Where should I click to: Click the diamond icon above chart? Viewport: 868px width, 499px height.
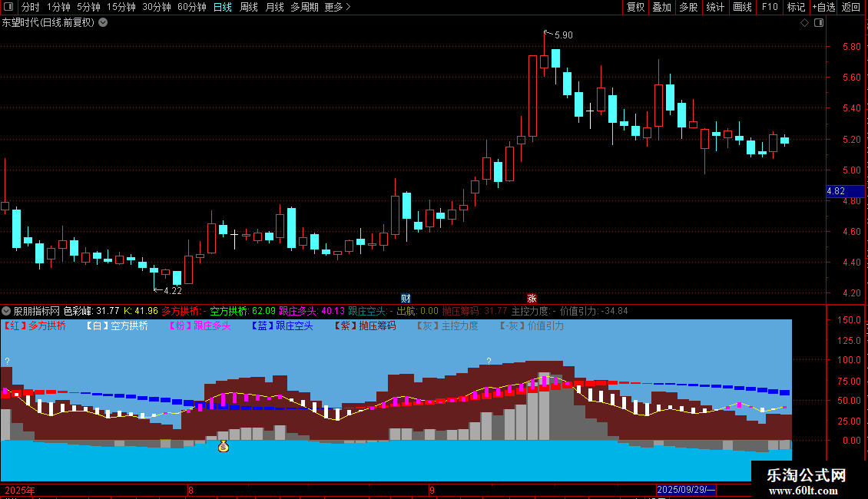[x=805, y=23]
